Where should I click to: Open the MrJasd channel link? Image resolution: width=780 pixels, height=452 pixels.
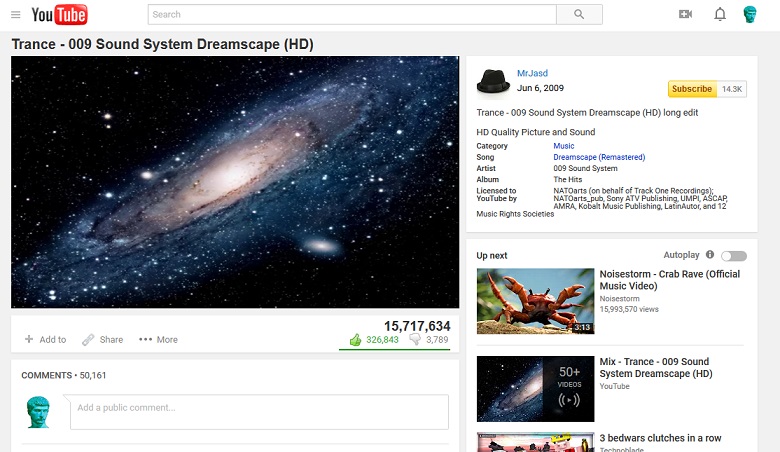coord(532,73)
